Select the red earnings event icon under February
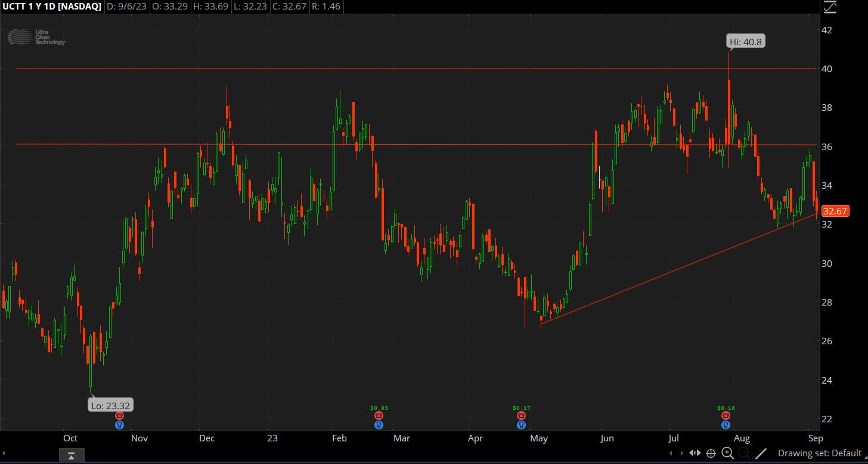The height and width of the screenshot is (464, 868). [379, 415]
